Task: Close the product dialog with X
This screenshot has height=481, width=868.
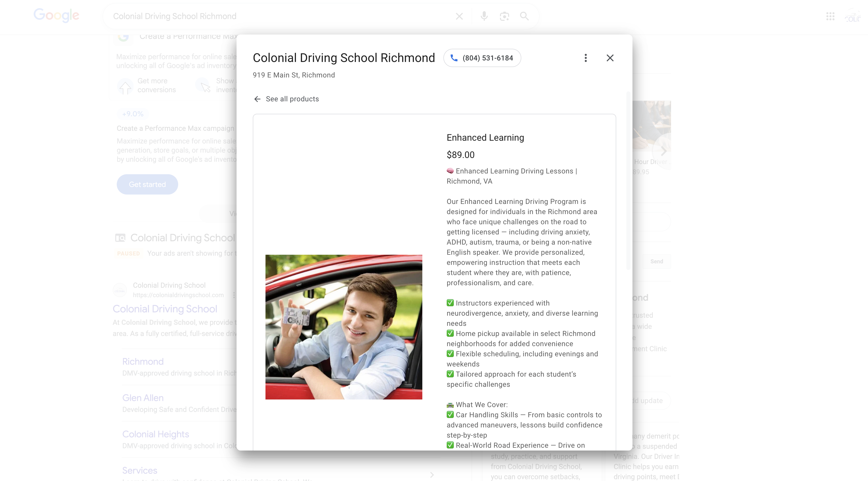Action: coord(610,58)
